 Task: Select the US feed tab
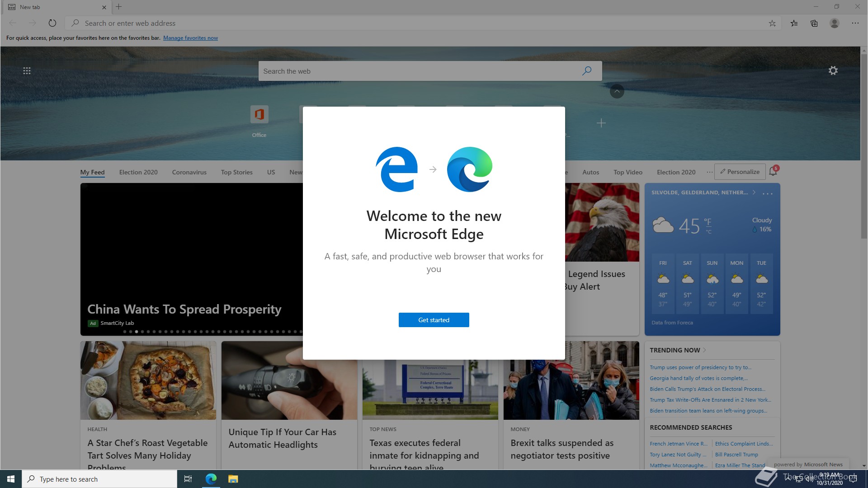(271, 172)
